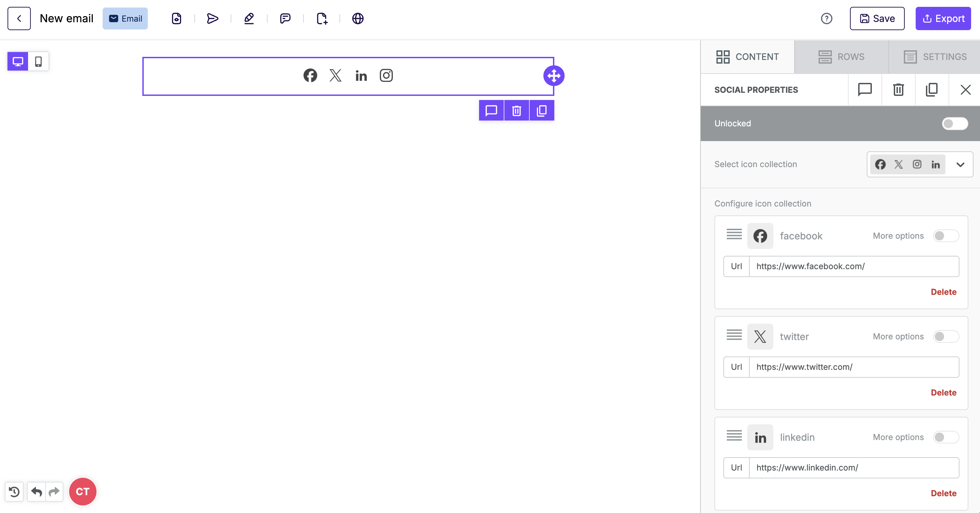Export the email
This screenshot has width=980, height=513.
coord(943,18)
